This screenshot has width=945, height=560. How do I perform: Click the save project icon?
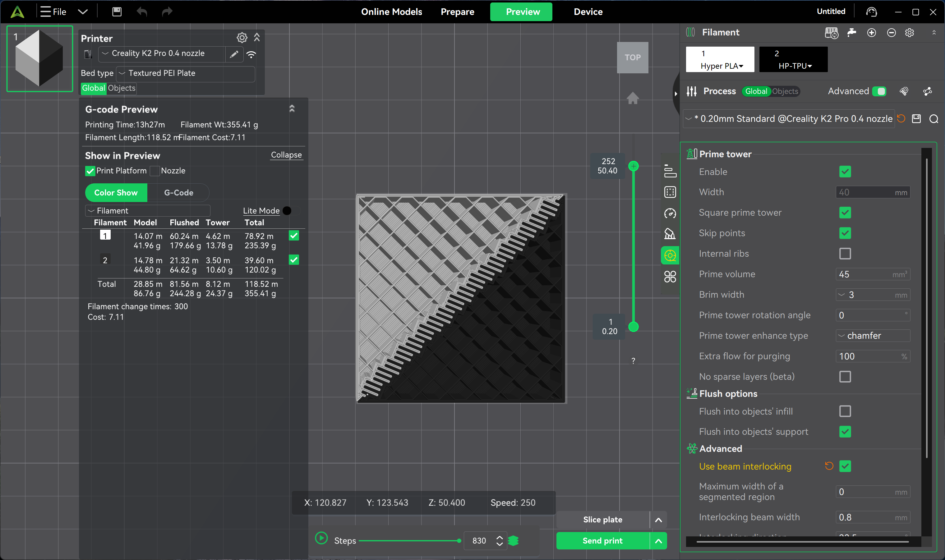(x=117, y=12)
